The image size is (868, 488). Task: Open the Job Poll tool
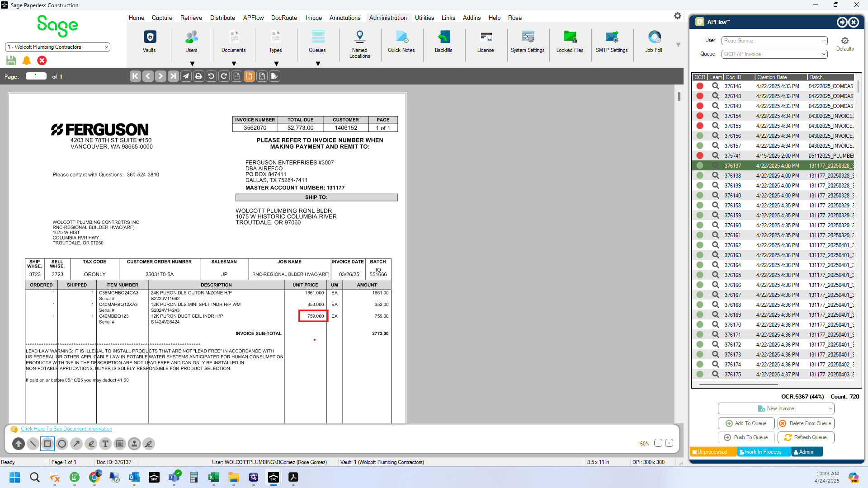[x=654, y=42]
